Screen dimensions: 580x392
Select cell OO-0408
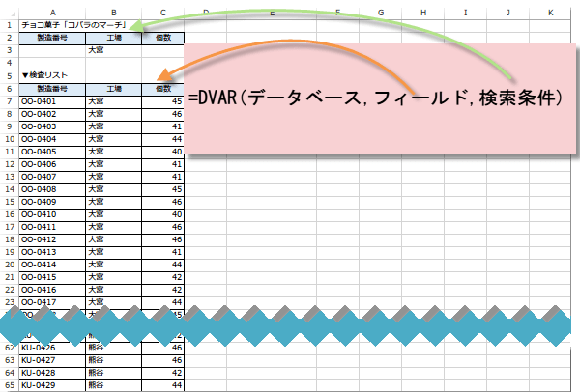tap(52, 189)
